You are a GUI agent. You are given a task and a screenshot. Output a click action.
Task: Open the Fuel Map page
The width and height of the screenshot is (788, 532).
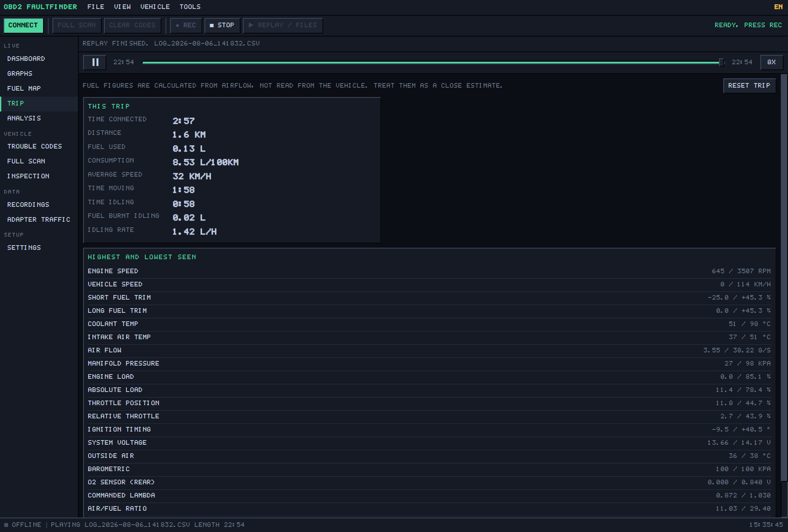(x=39, y=89)
